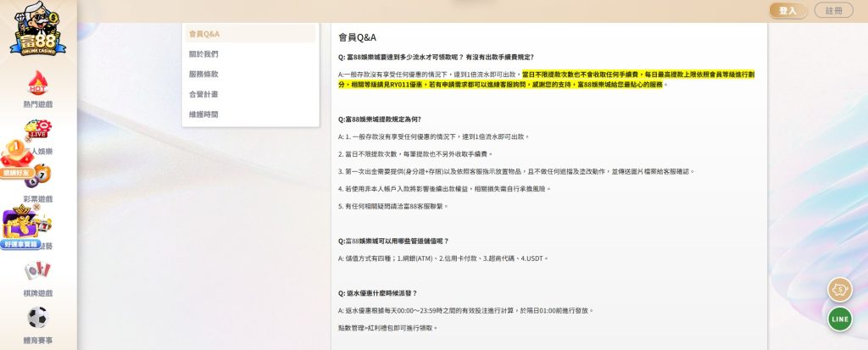This screenshot has width=868, height=350.
Task: Click answer item 3 about 身分證+存摺
Action: coord(516,172)
